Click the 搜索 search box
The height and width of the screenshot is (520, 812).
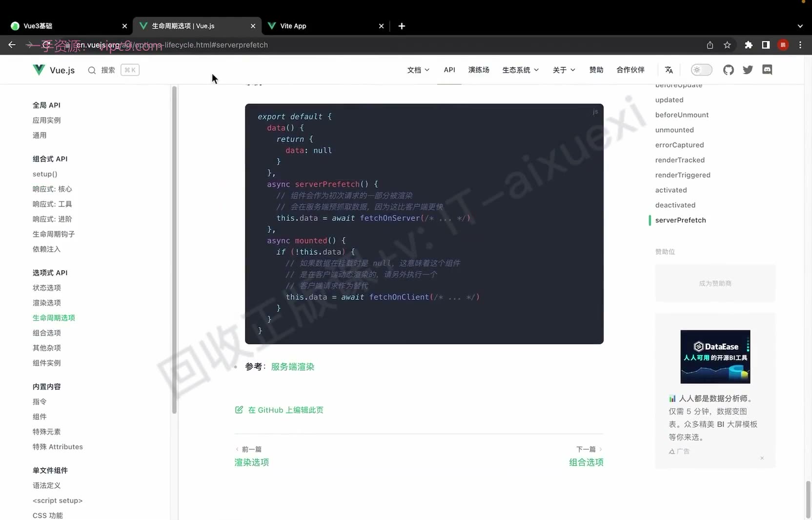pos(113,70)
